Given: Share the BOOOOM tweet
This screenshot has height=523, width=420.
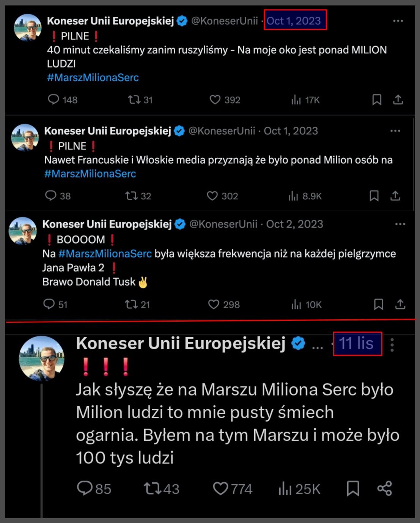Looking at the screenshot, I should [x=400, y=304].
